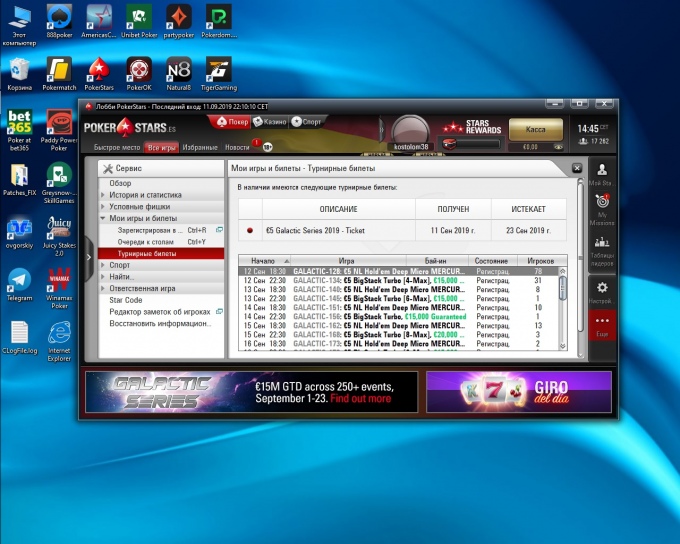The image size is (680, 544).
Task: Launch Paddy Power Poker desktop icon
Action: click(59, 130)
